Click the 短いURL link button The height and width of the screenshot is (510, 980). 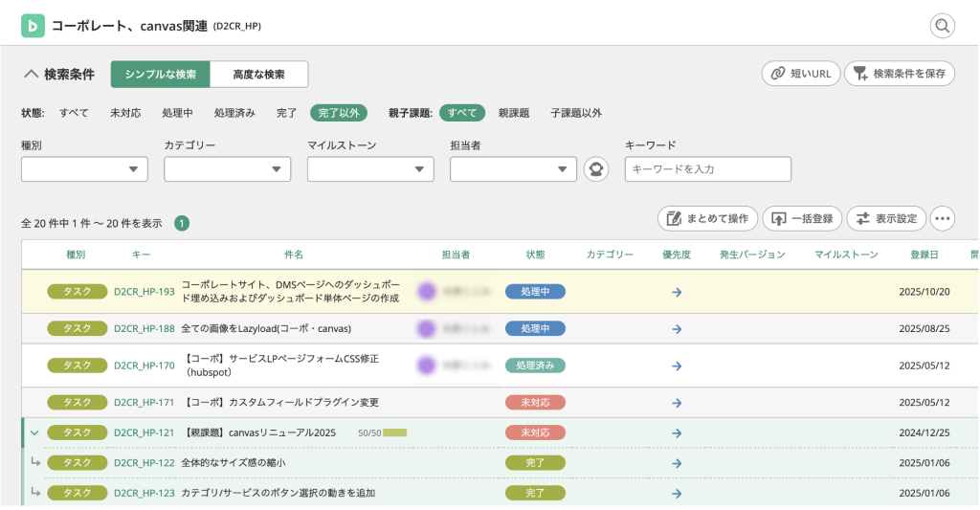(x=801, y=74)
